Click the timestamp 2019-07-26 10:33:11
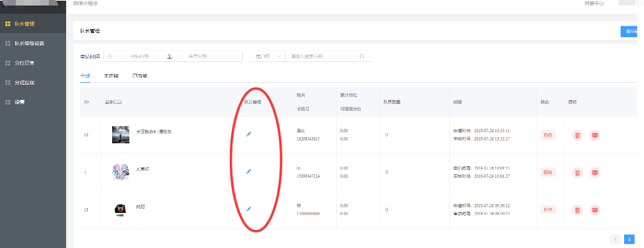644x248 pixels. point(492,131)
